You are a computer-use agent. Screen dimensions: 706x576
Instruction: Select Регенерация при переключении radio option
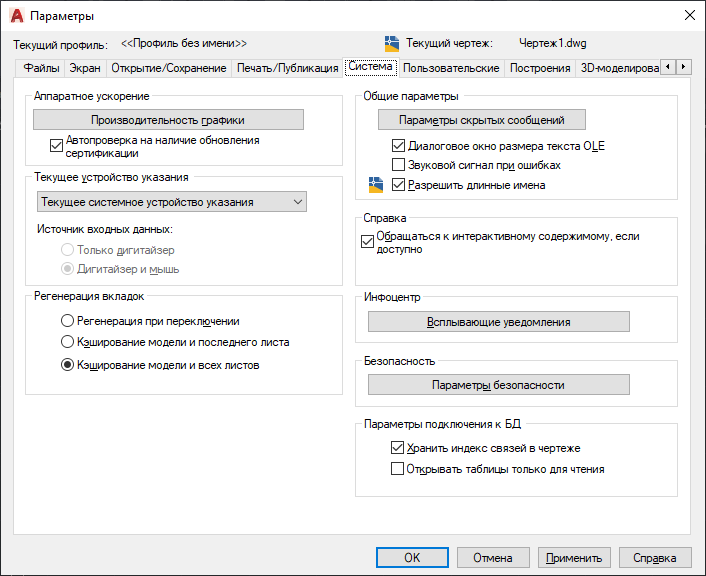[67, 321]
